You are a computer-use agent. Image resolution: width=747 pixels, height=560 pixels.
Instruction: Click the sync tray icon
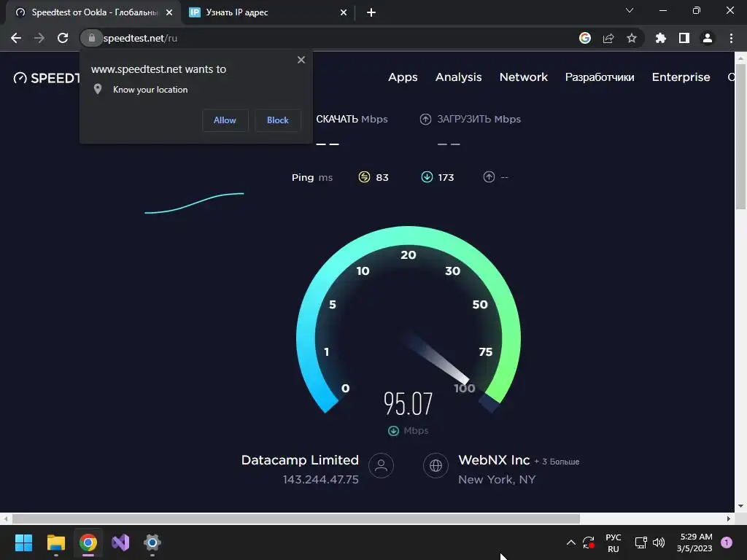point(589,542)
